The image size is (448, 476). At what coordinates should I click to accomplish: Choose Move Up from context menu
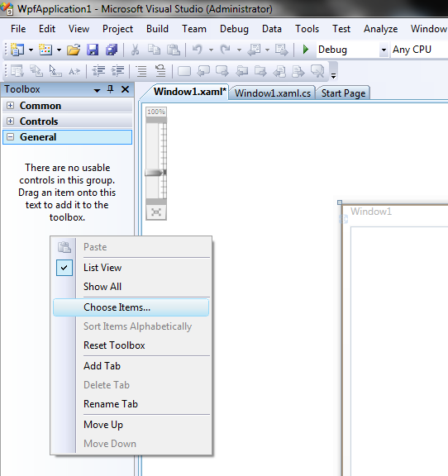tap(131, 425)
